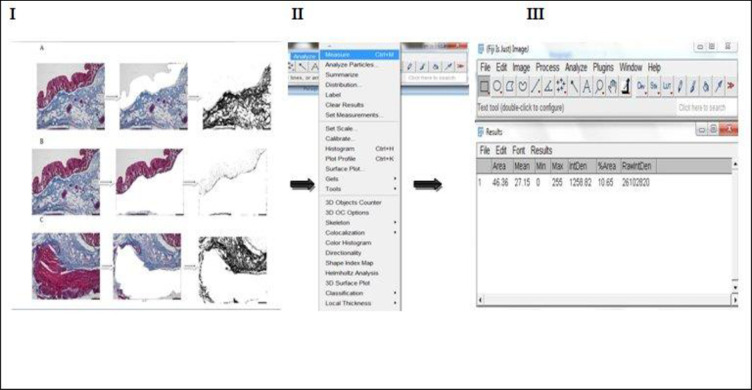Choose Measure from the Analyze dropdown

pos(360,55)
